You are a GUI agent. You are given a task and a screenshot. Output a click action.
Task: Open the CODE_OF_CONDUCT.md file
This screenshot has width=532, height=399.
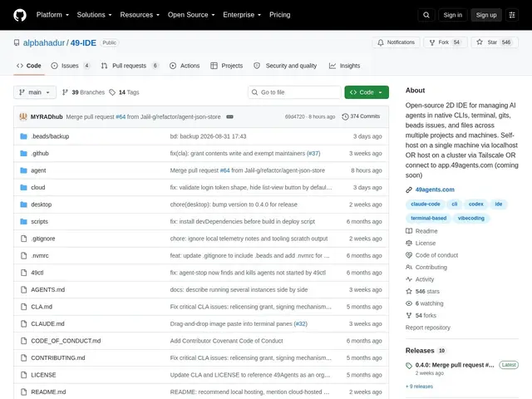pos(66,341)
